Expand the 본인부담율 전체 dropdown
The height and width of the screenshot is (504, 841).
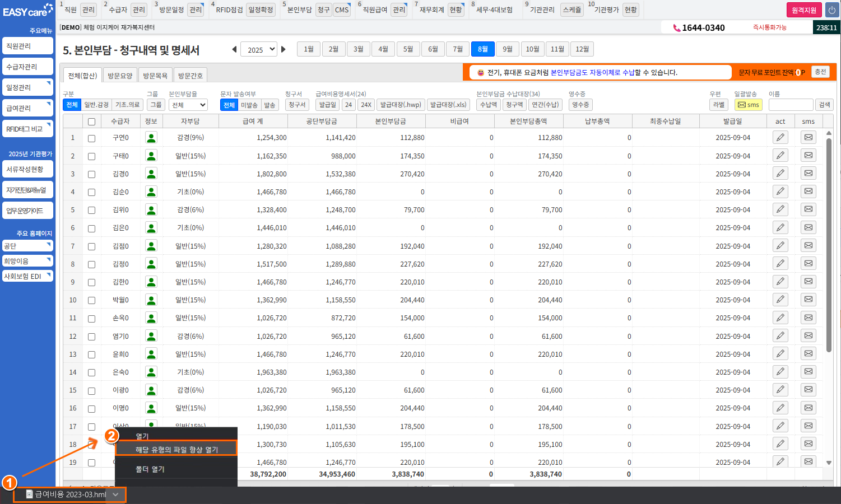point(188,105)
